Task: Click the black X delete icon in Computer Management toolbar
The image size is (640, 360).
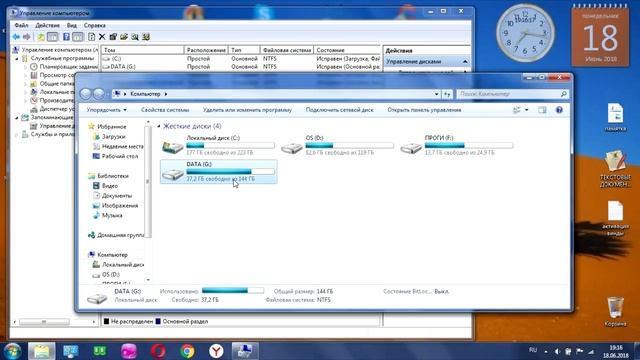Action: (102, 37)
